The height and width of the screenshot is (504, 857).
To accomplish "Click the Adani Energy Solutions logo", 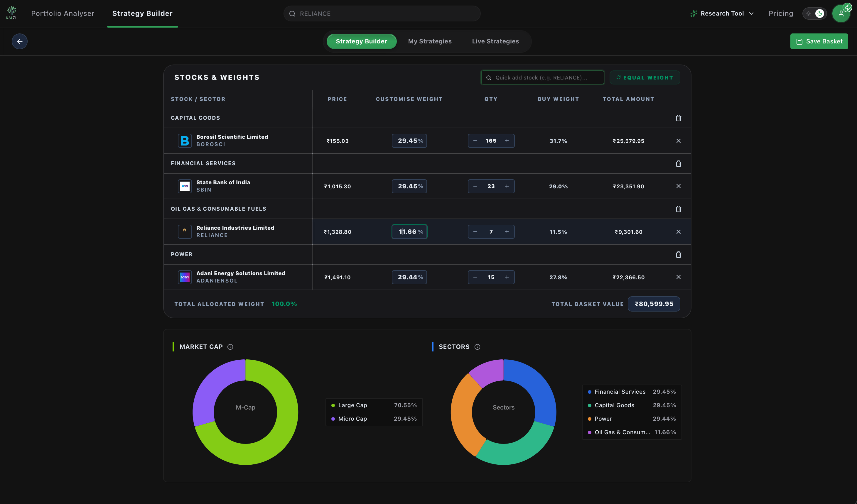I will pyautogui.click(x=185, y=277).
